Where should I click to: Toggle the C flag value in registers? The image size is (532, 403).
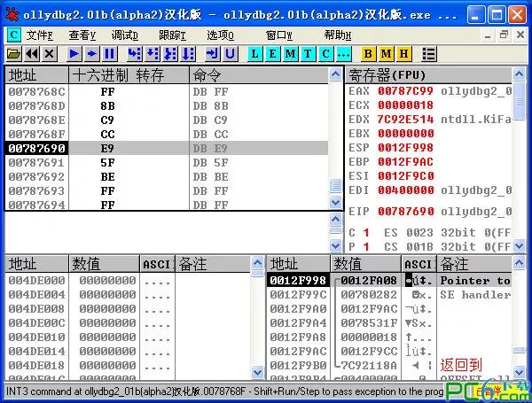coord(366,232)
